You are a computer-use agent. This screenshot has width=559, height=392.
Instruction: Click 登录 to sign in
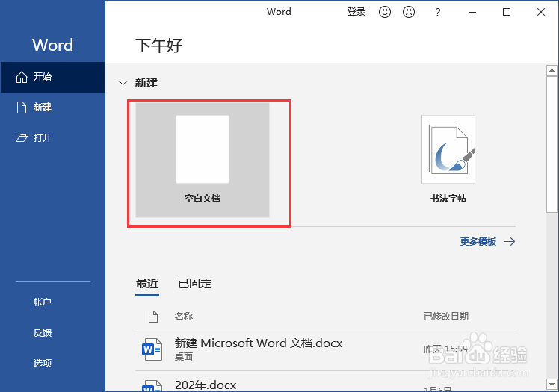[x=356, y=12]
